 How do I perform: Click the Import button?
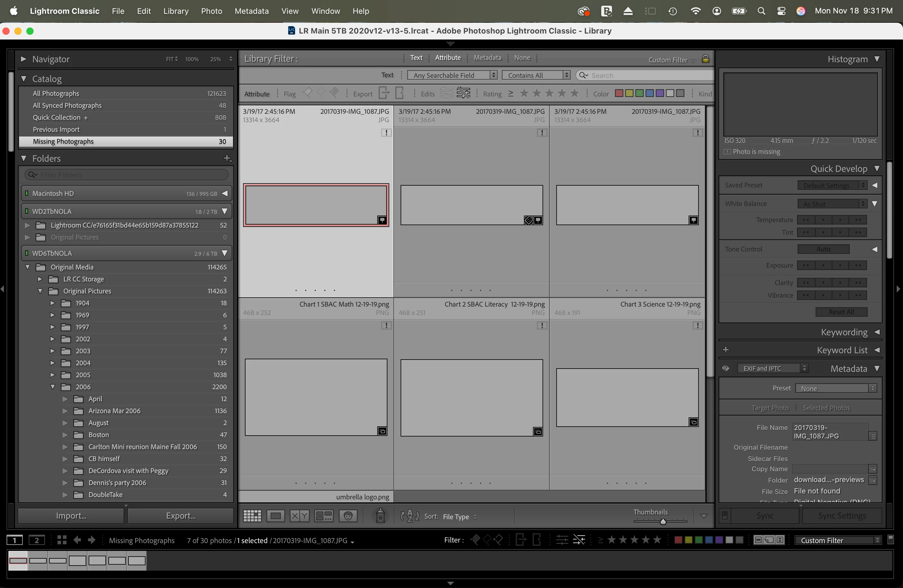[71, 516]
